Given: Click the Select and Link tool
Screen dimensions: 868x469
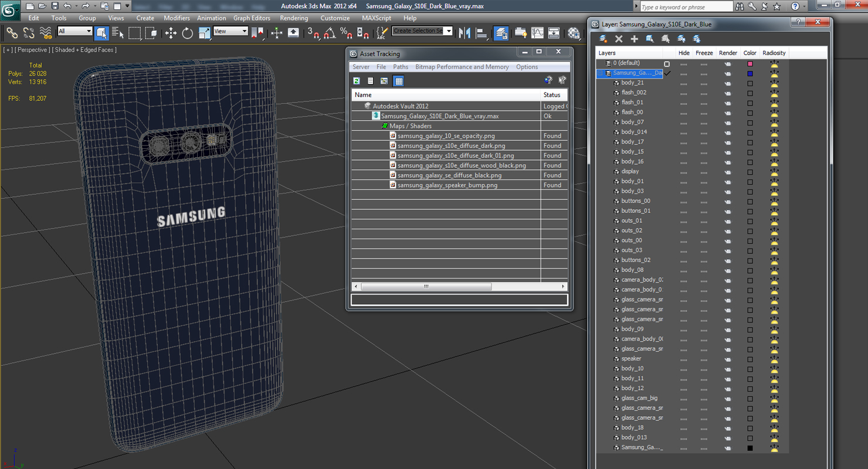Looking at the screenshot, I should pos(12,33).
